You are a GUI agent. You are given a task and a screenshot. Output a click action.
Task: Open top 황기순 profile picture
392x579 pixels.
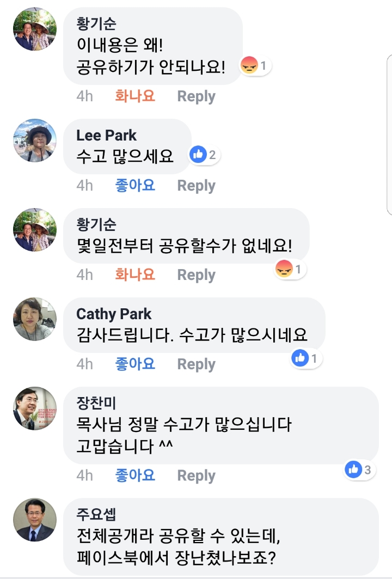(34, 29)
